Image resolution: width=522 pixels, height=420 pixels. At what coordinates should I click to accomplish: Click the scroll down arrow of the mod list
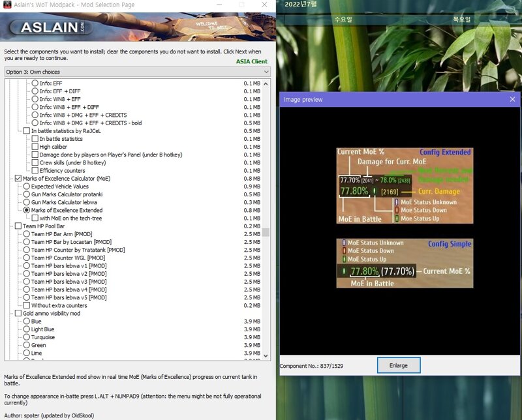266,356
